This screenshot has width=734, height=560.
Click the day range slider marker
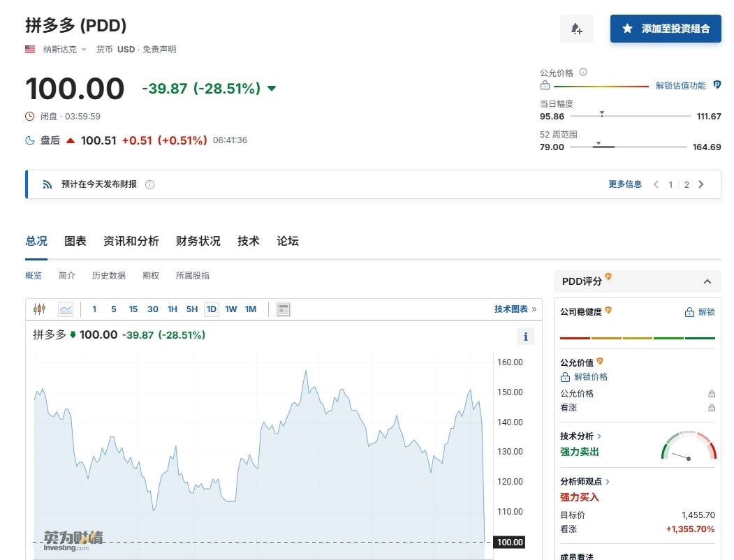[x=602, y=113]
